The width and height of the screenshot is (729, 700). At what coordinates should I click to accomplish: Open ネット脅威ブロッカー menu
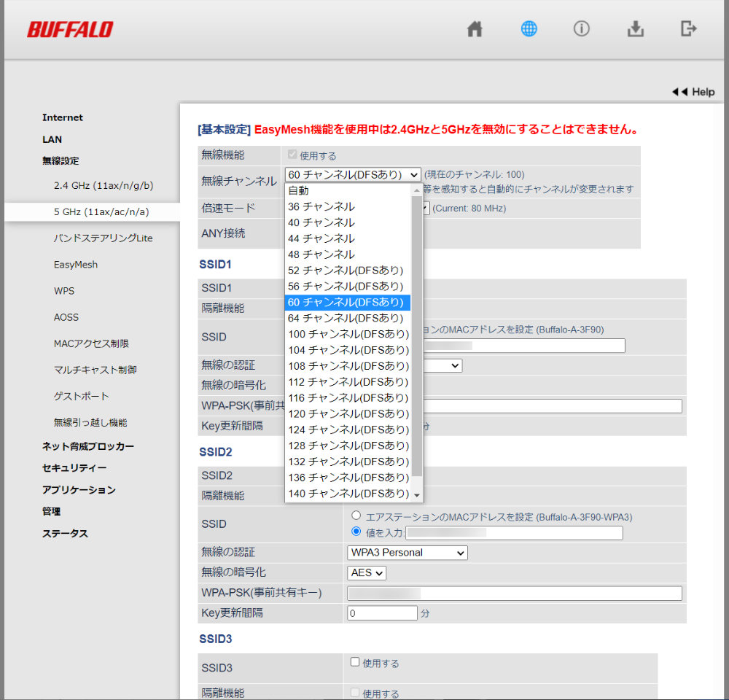(x=88, y=446)
